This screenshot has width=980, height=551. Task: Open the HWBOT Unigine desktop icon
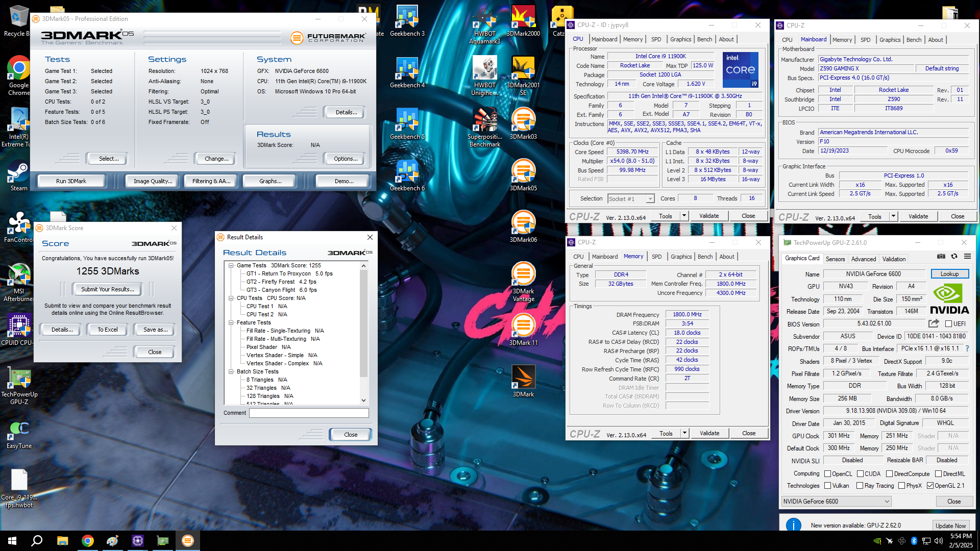[484, 76]
